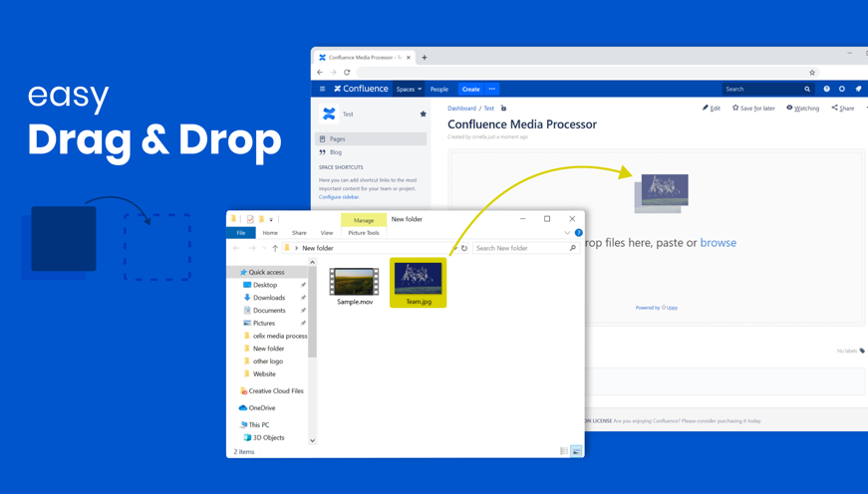Toggle the Watching button
Image resolution: width=868 pixels, height=494 pixels.
pos(802,108)
